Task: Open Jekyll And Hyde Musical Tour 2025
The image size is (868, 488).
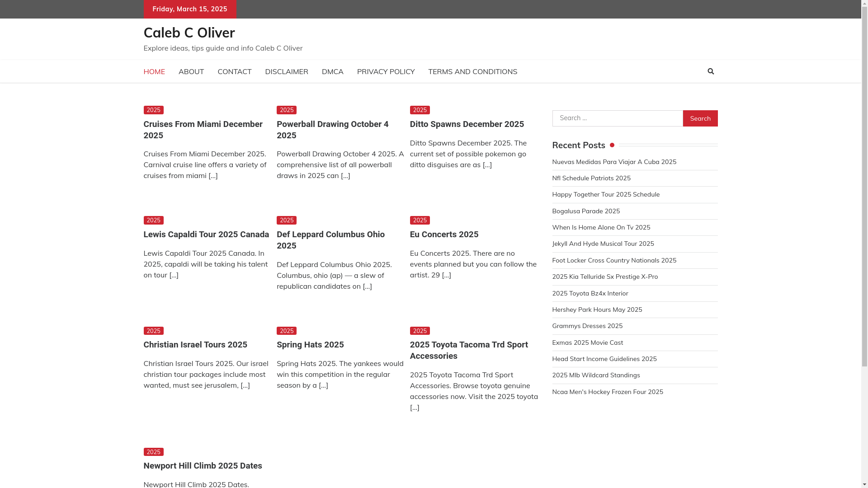Action: pyautogui.click(x=603, y=244)
